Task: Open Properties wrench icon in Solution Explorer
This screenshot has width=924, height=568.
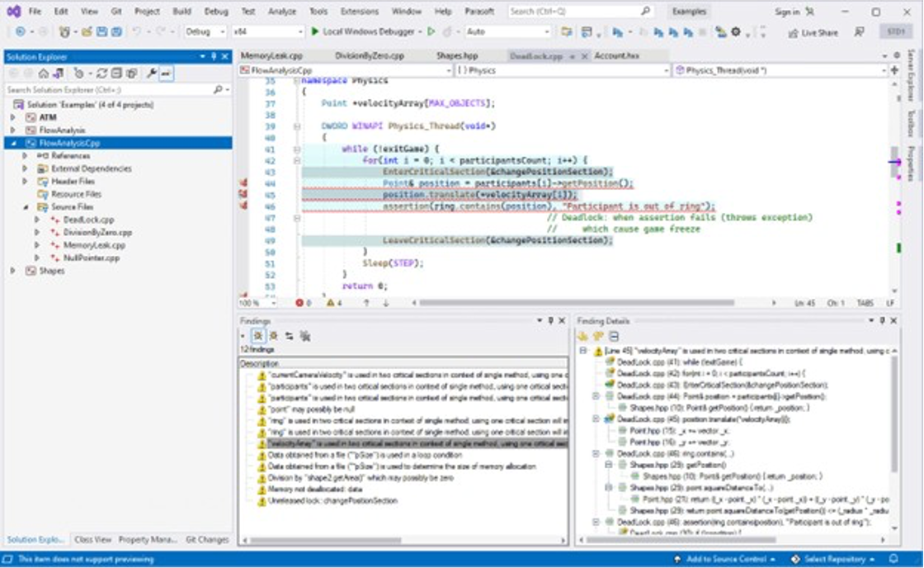Action: (152, 73)
